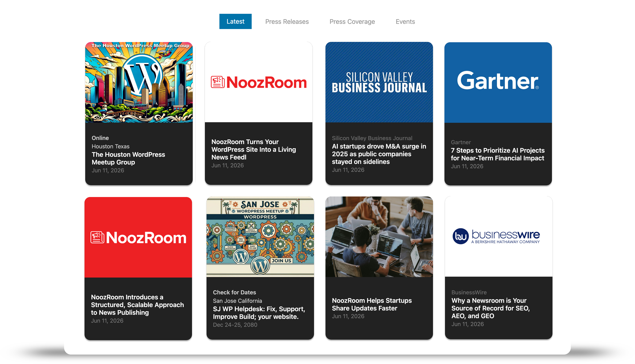Select the Latest tab

pyautogui.click(x=235, y=22)
